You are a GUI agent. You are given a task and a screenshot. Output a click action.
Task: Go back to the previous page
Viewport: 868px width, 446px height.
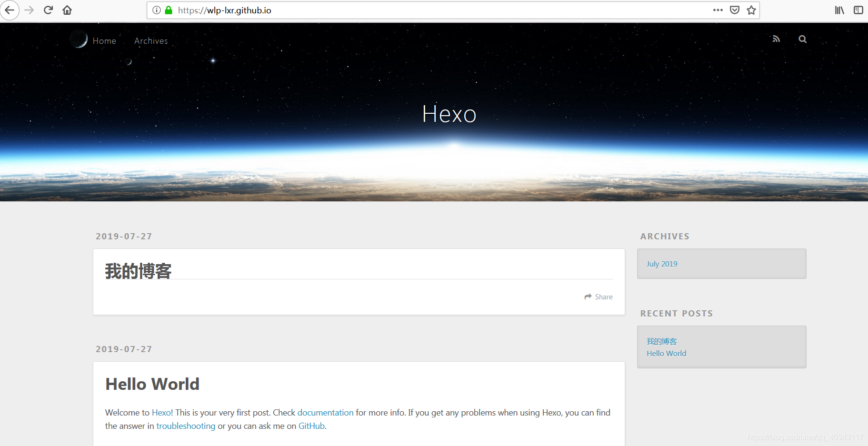coord(10,10)
